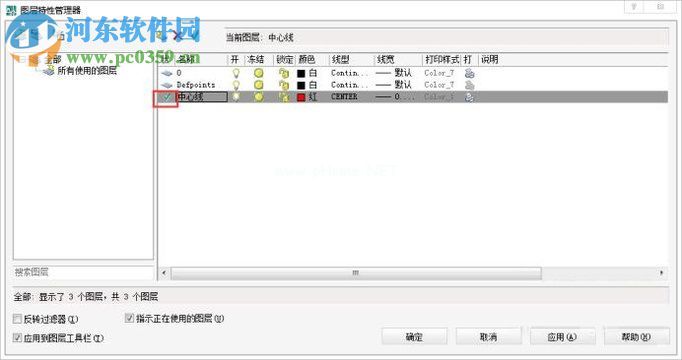The height and width of the screenshot is (360, 682).
Task: Uncheck 指示正在使用的图层 checkbox
Action: tap(129, 318)
